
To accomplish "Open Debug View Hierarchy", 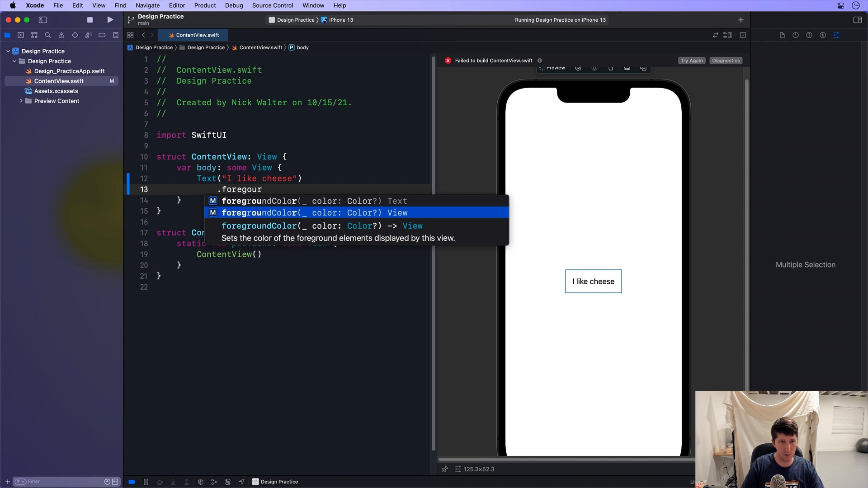I will click(201, 482).
